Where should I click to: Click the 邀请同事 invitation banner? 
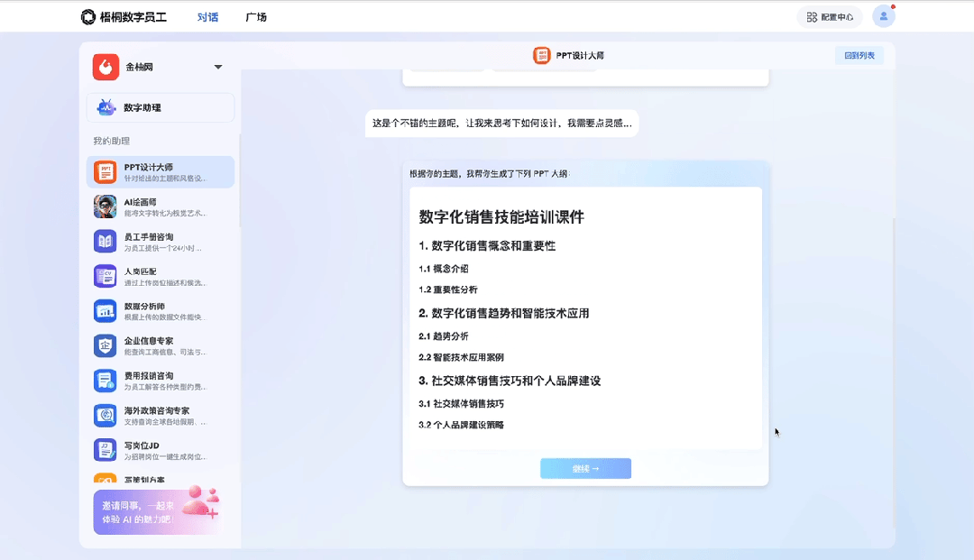(x=157, y=511)
